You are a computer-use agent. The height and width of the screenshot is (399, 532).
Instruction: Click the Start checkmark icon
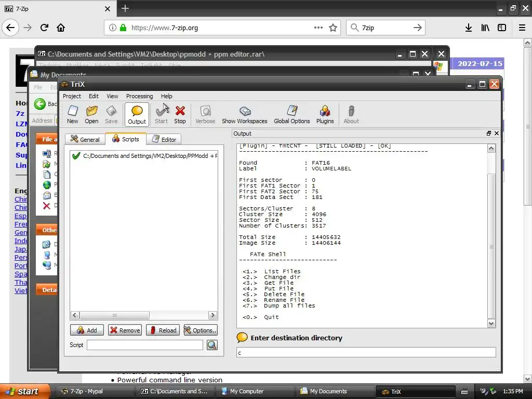161,115
